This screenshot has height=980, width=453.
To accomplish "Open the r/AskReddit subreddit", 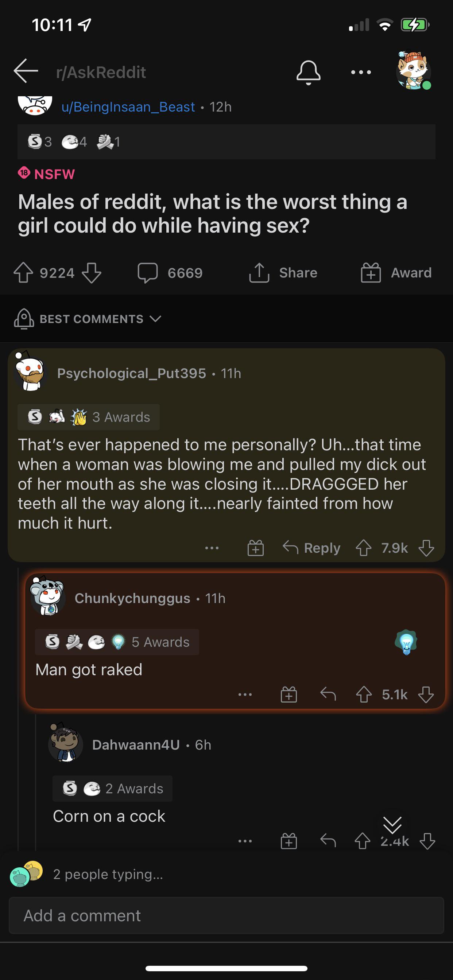I will click(101, 72).
